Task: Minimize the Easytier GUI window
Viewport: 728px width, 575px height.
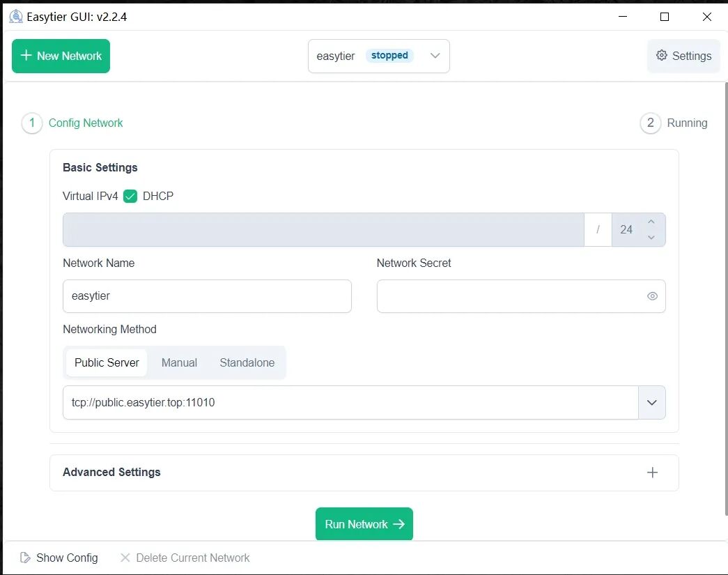Action: 623,17
